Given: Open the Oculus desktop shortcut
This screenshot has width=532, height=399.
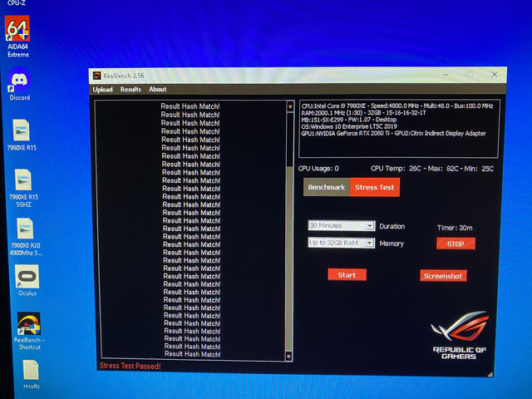Looking at the screenshot, I should tap(27, 281).
